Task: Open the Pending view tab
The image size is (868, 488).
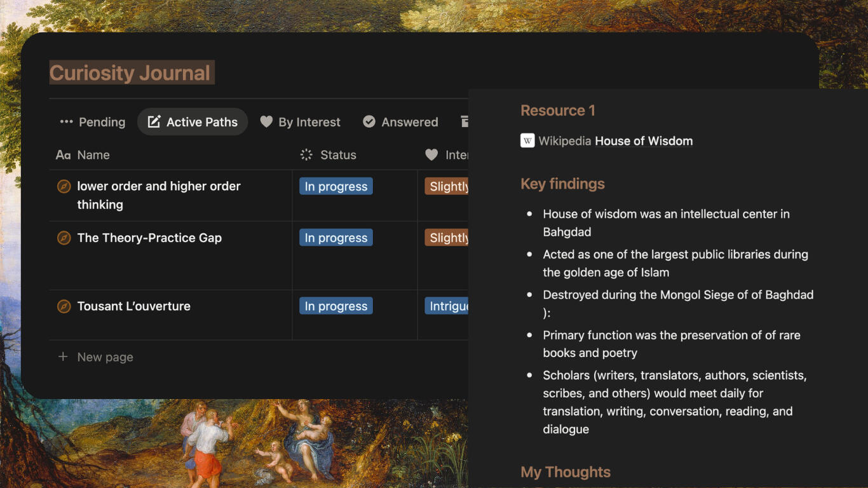Action: tap(92, 122)
